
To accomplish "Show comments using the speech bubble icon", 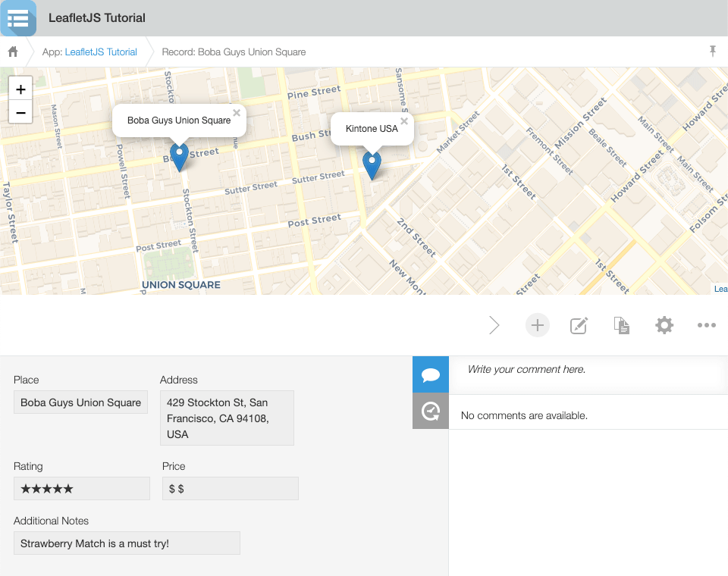I will (x=430, y=374).
